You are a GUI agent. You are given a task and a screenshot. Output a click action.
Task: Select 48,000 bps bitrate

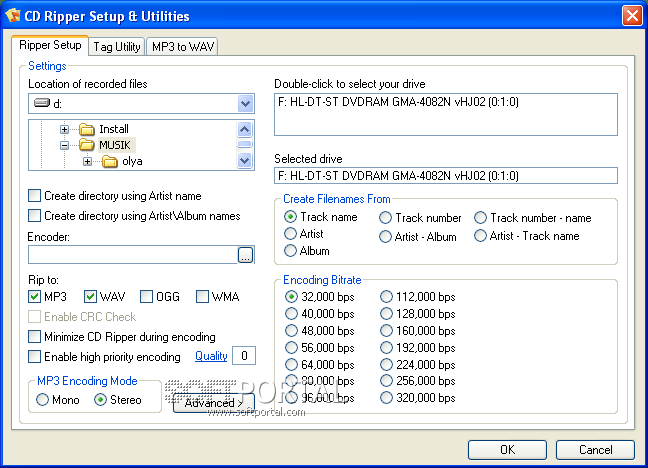pyautogui.click(x=291, y=330)
